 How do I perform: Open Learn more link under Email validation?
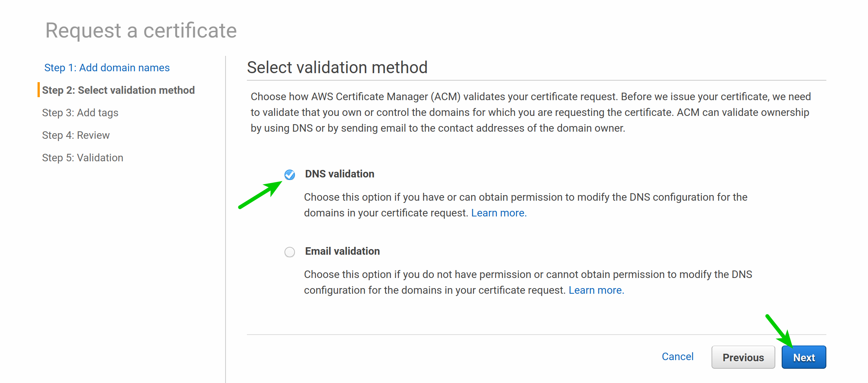[x=596, y=290]
